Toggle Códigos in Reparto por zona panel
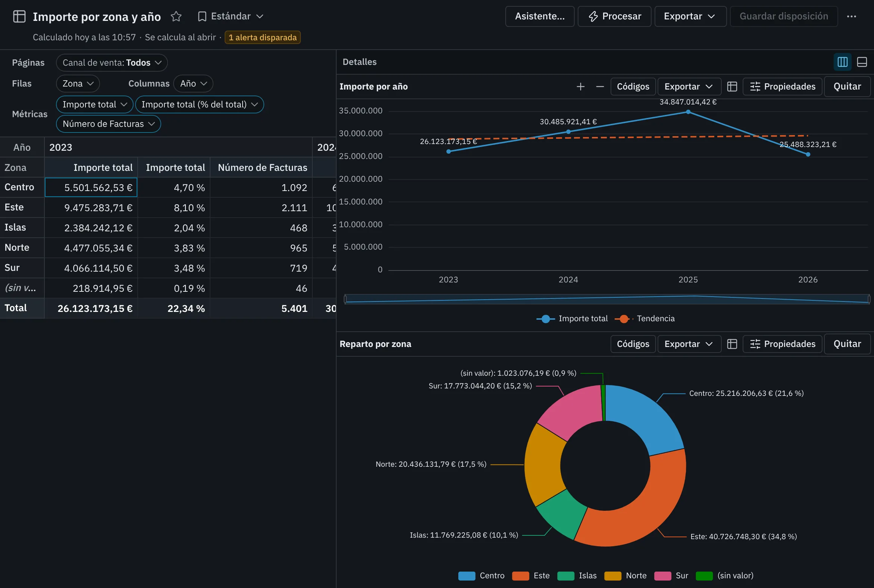 (633, 344)
